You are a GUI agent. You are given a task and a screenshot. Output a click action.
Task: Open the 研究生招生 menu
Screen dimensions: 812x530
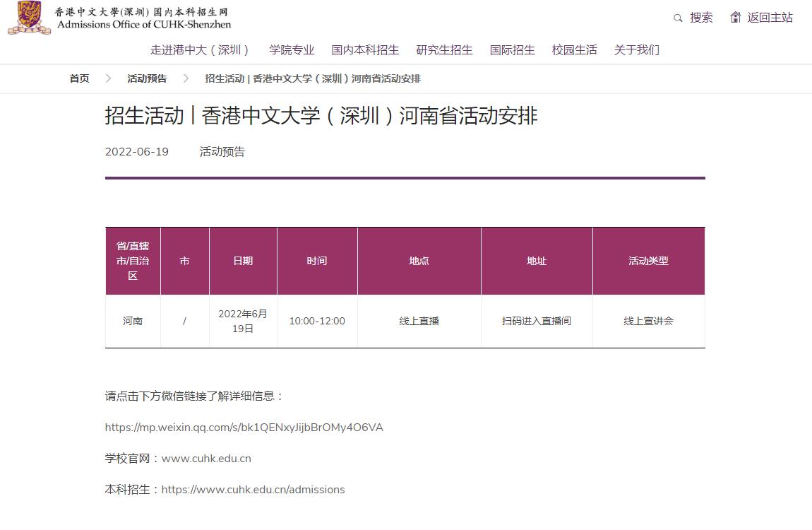[x=444, y=49]
